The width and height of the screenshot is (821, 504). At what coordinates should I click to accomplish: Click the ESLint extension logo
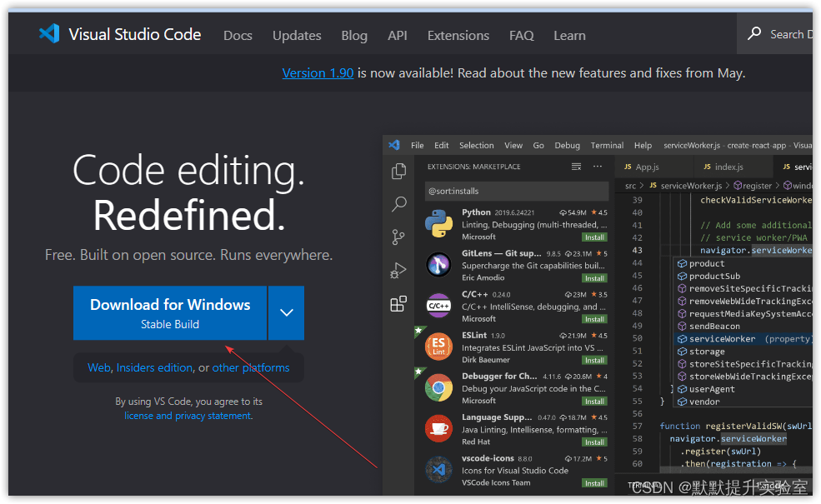(438, 347)
